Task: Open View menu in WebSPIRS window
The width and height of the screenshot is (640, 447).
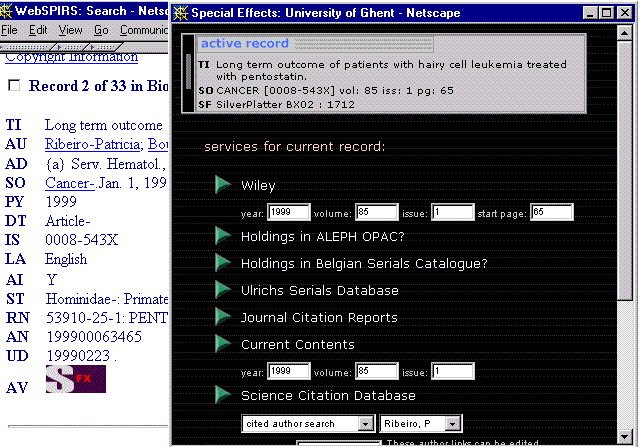Action: click(x=71, y=30)
